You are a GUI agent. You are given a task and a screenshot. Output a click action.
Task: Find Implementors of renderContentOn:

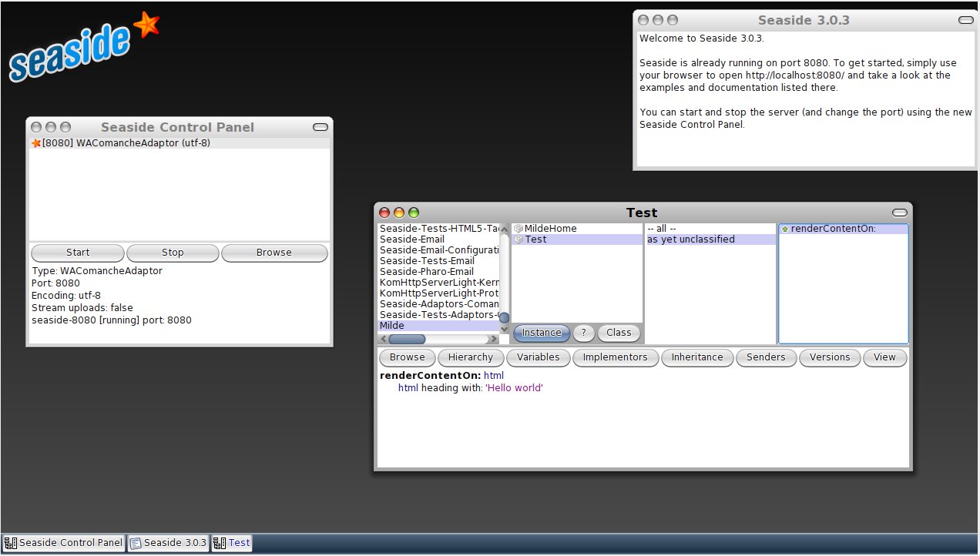[x=616, y=357]
